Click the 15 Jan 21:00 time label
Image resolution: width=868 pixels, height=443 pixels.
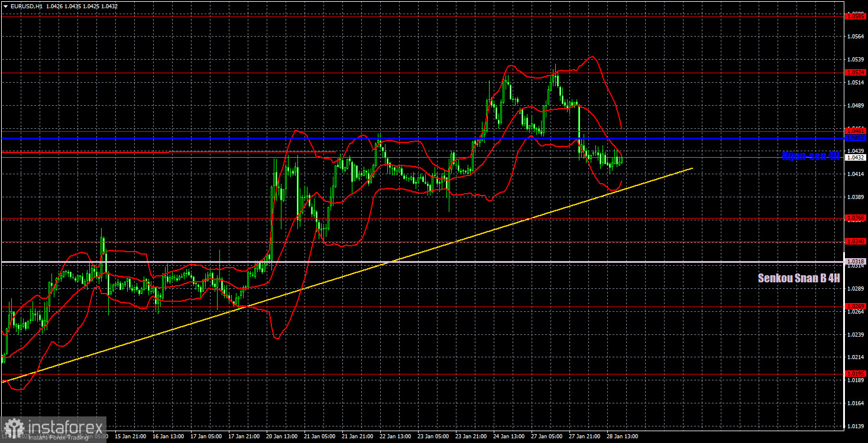pyautogui.click(x=129, y=437)
